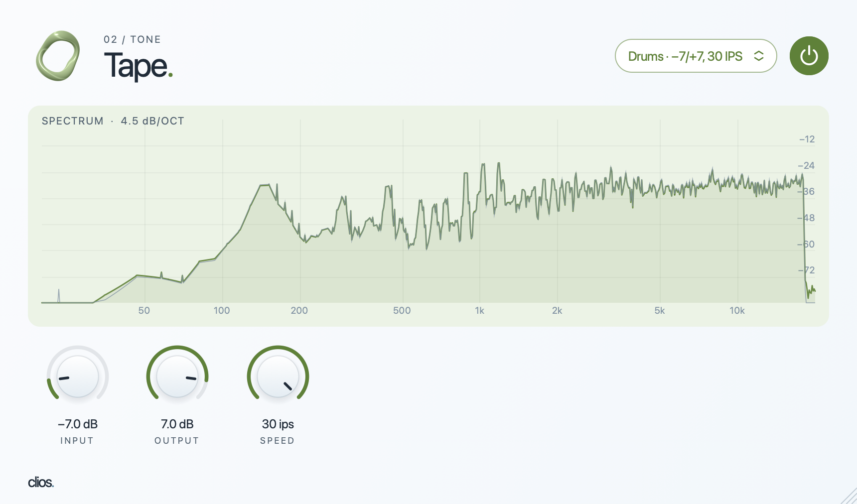
Task: Click the −7.0 dB input value
Action: coord(78,424)
